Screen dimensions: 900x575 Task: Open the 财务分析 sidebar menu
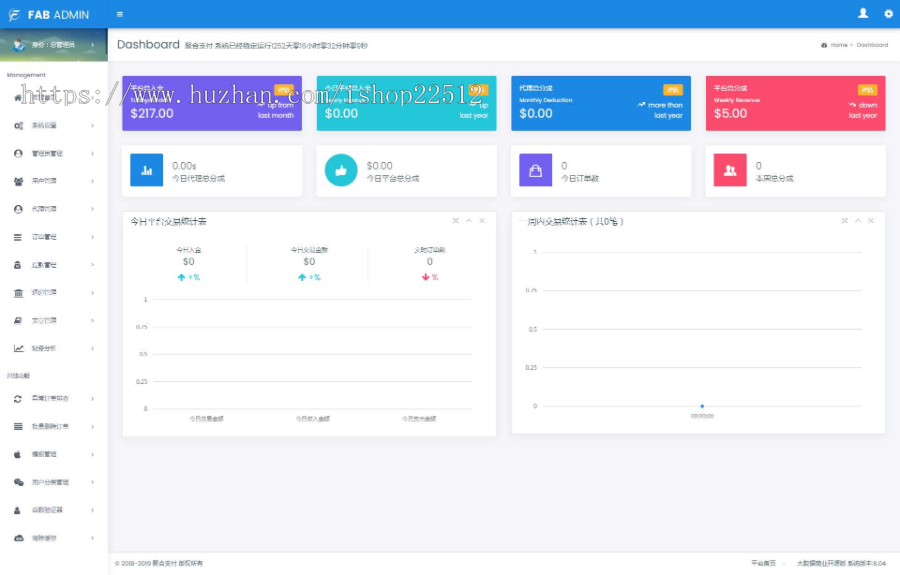coord(54,348)
